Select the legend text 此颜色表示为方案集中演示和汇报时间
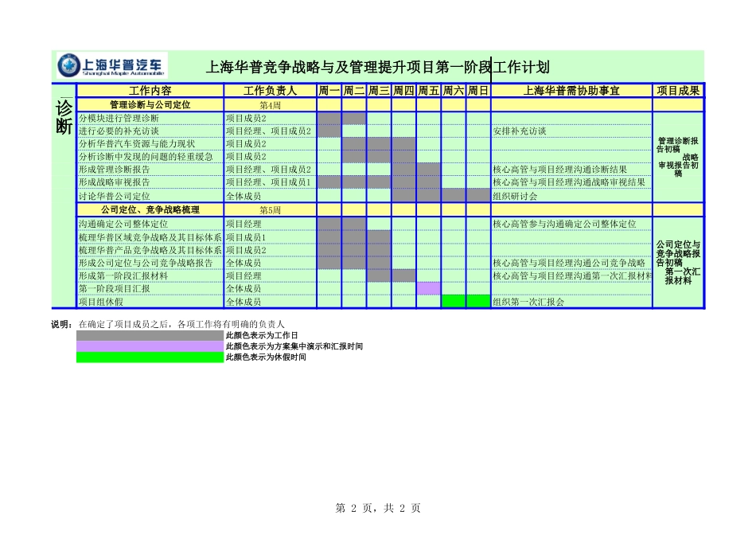Screen dimensions: 756x535 point(294,346)
